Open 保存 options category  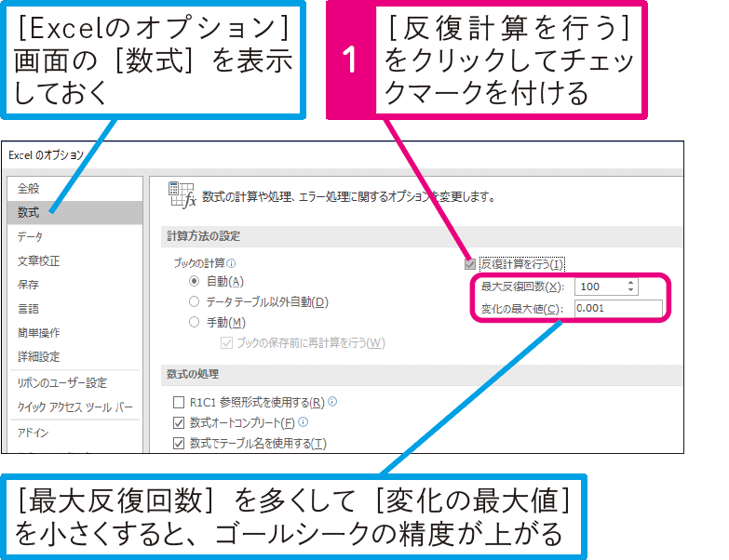pos(74,285)
